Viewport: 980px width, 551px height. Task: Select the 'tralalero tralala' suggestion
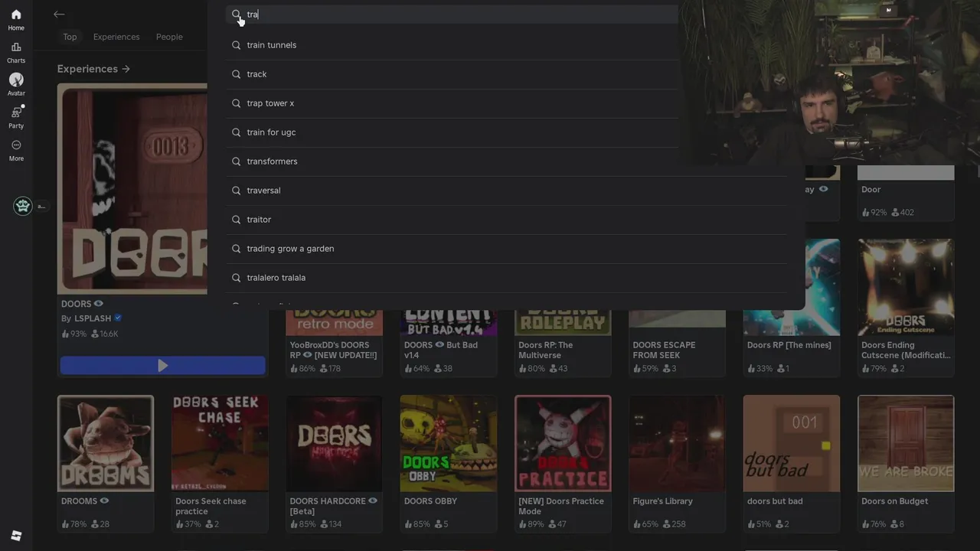point(507,278)
